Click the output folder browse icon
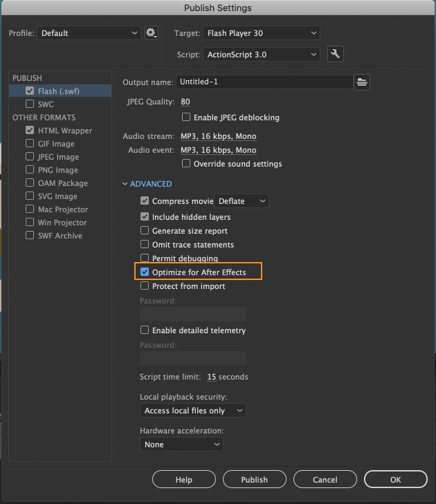Image resolution: width=436 pixels, height=504 pixels. (x=361, y=82)
